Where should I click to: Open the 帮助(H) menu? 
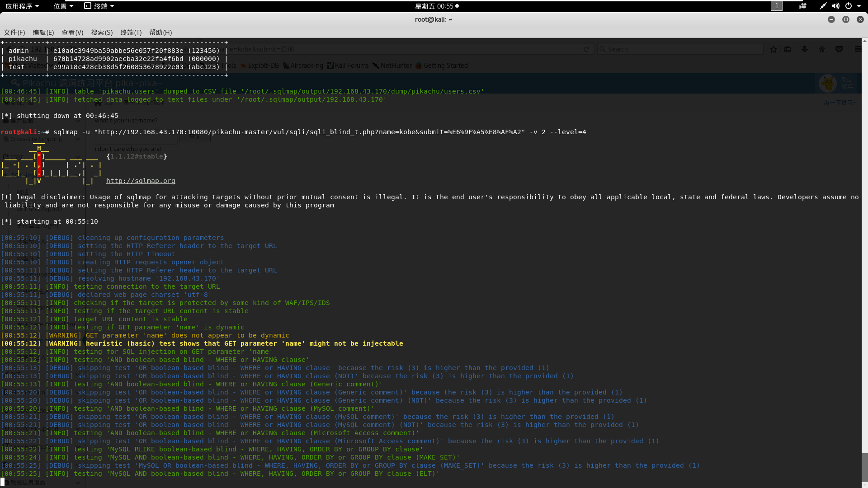pyautogui.click(x=160, y=33)
